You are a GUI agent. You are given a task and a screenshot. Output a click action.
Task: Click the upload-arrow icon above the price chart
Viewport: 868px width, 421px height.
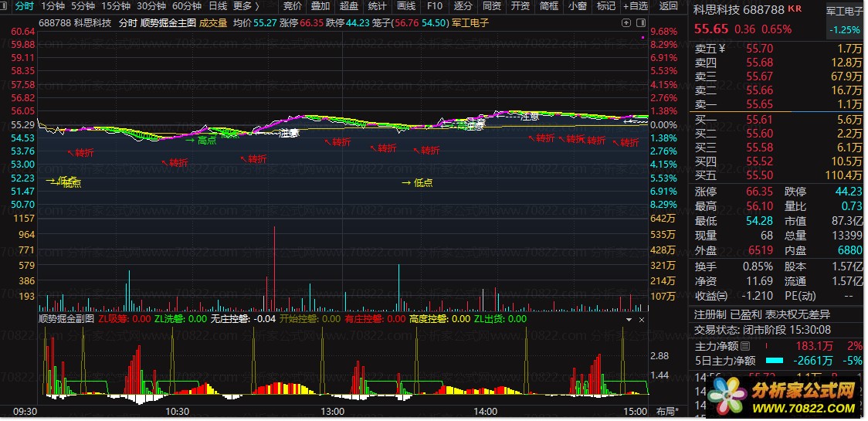click(x=626, y=22)
